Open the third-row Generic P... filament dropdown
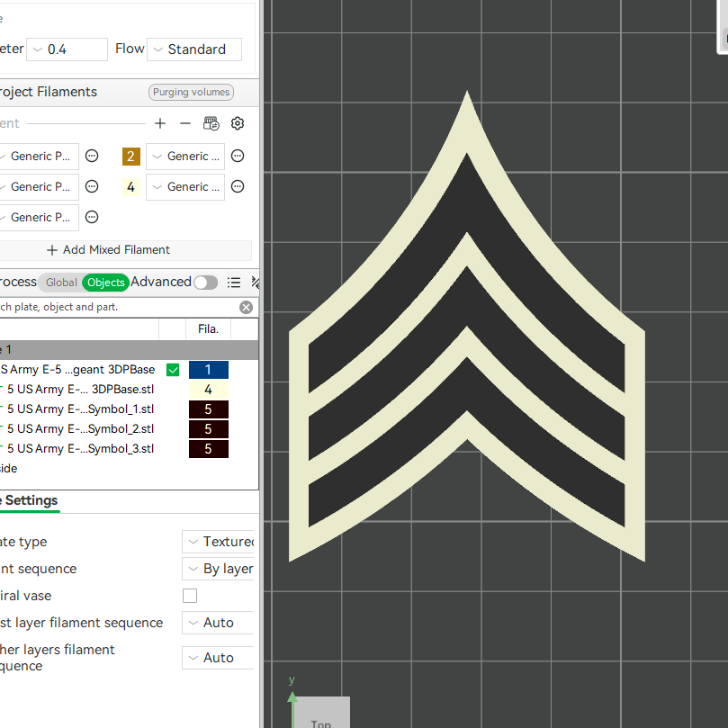728x728 pixels. [x=39, y=217]
